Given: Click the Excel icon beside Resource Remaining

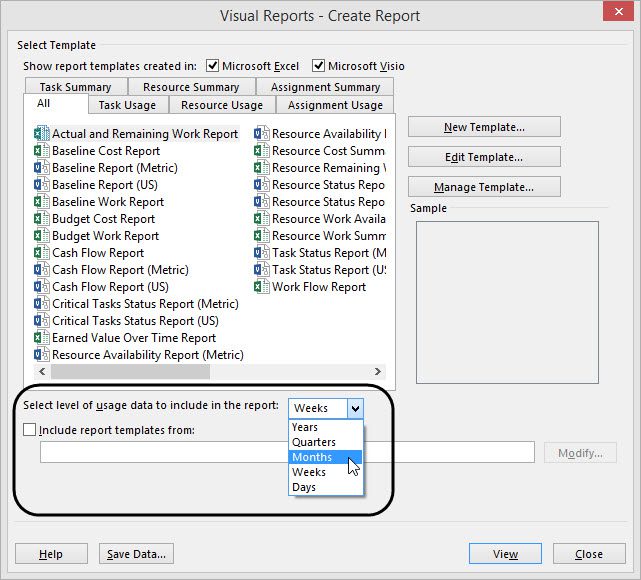Looking at the screenshot, I should coord(262,168).
